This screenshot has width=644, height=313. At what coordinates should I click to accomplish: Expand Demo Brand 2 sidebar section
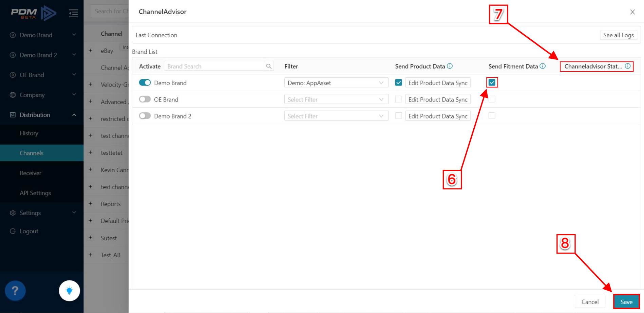[42, 55]
